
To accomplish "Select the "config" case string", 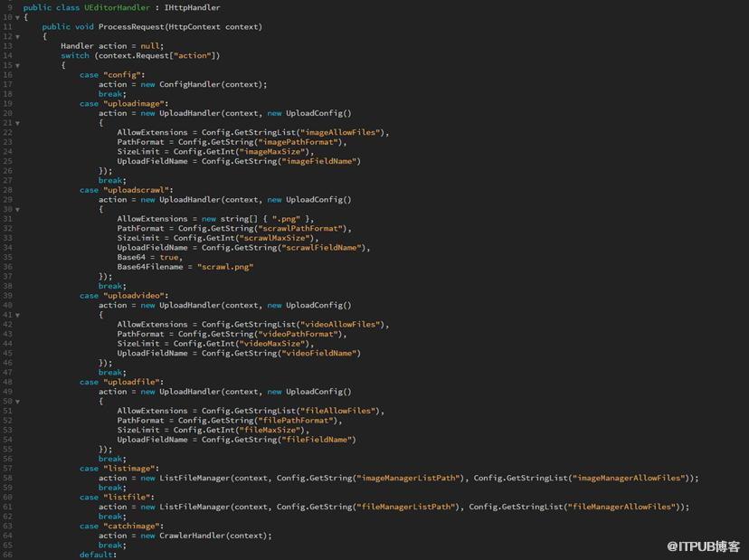I will [x=122, y=75].
